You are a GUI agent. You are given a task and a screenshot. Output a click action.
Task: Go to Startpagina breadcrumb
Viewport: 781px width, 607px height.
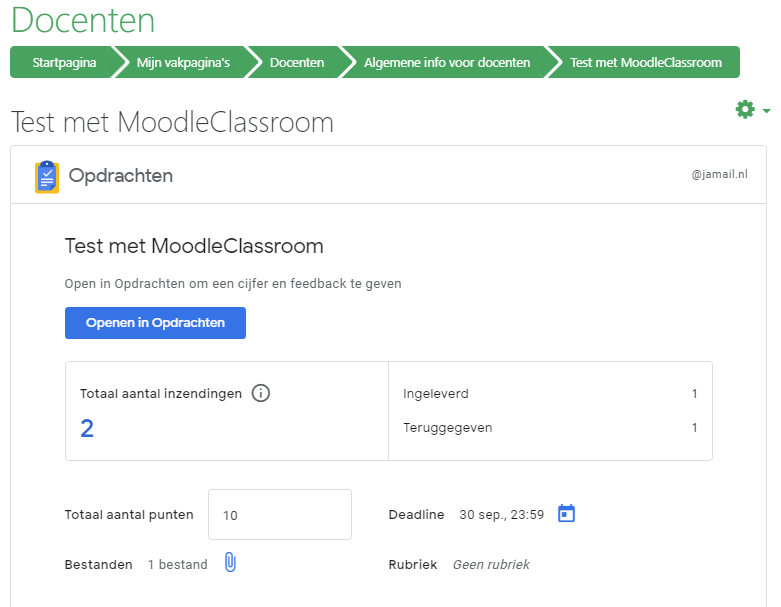point(64,62)
